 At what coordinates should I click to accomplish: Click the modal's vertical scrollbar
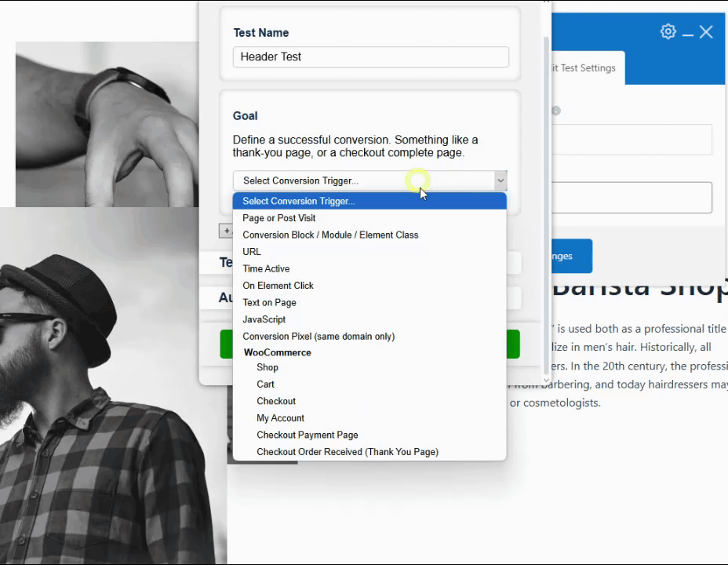pos(547,196)
